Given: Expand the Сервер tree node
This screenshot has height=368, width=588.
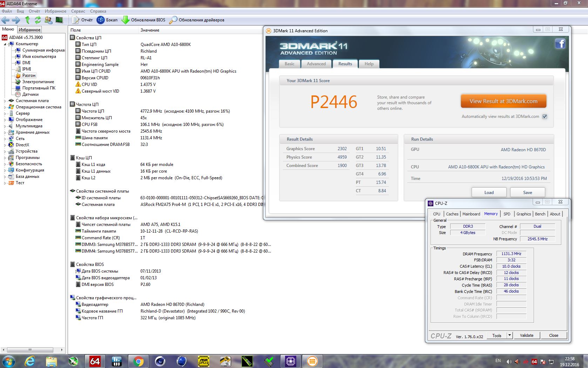Looking at the screenshot, I should (x=5, y=114).
